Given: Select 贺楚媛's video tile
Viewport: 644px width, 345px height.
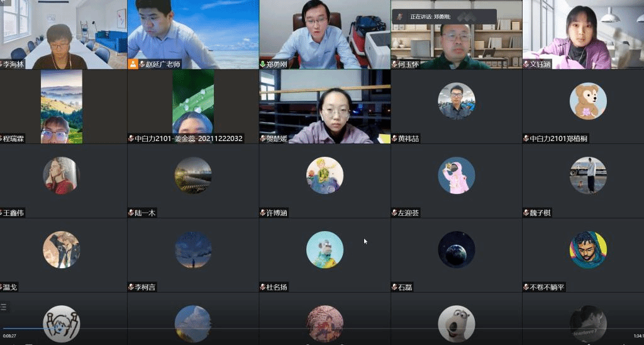Looking at the screenshot, I should point(325,106).
